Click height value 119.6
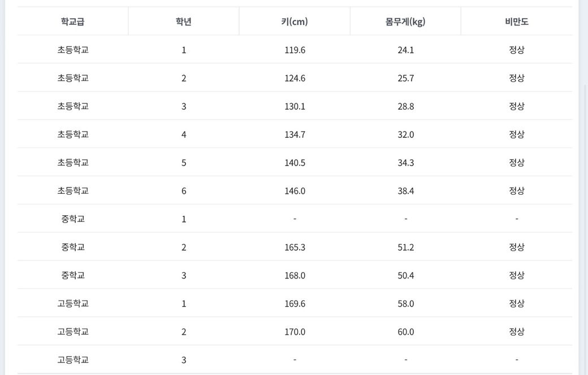This screenshot has height=375, width=588. 295,50
